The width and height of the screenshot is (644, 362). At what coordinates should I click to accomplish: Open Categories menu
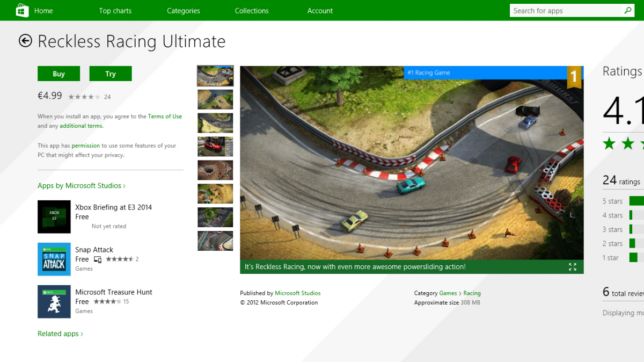[x=184, y=11]
